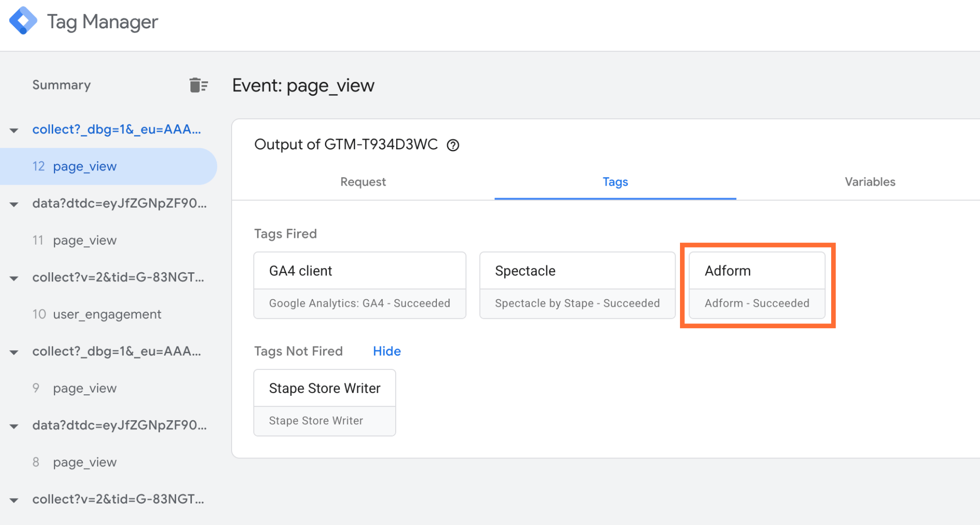This screenshot has height=525, width=980.
Task: Collapse the bottom collect?v=2&tid=G-83NGT request
Action: (x=14, y=500)
